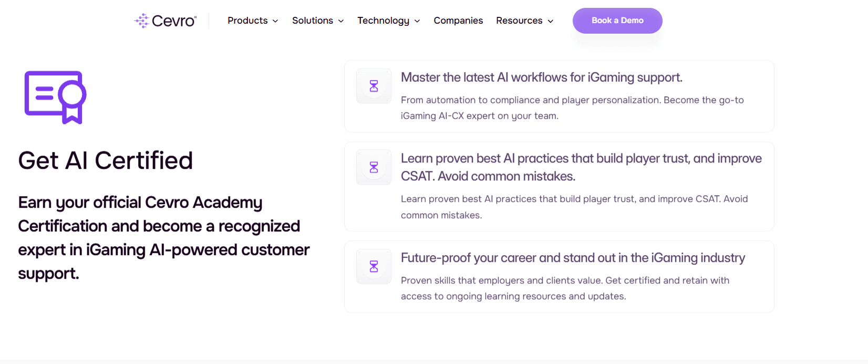The width and height of the screenshot is (868, 364).
Task: Click hourglass icon beside Learn proven best AI practices
Action: pos(374,167)
